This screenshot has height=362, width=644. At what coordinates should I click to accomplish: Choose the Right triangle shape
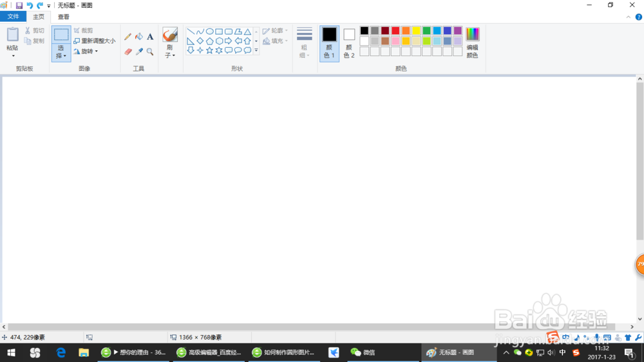(x=191, y=41)
